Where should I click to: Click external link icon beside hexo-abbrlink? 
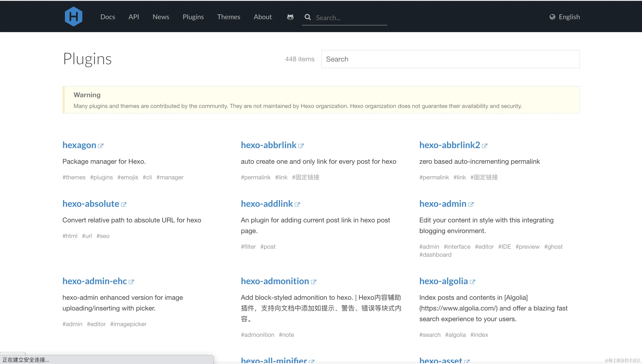(x=301, y=146)
